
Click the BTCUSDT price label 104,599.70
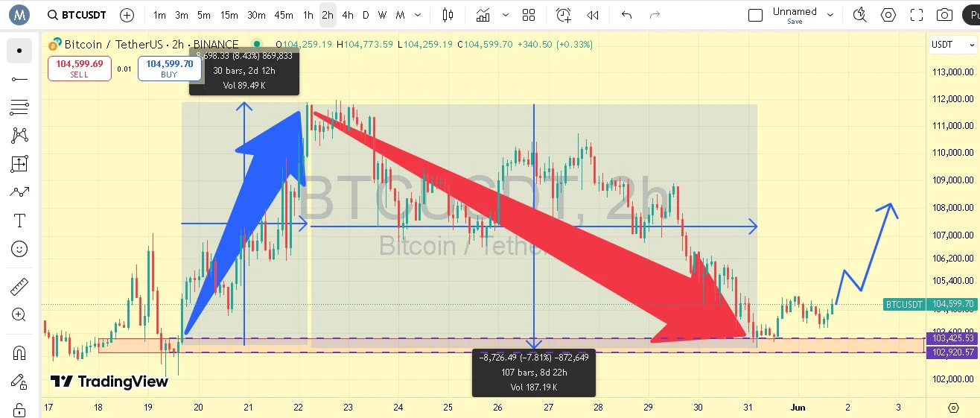[x=952, y=304]
